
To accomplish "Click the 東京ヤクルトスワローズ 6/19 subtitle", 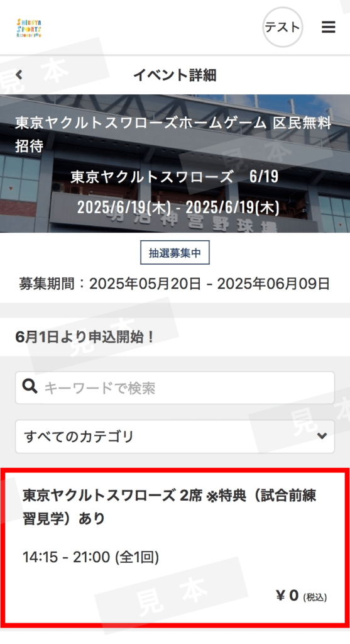I will click(175, 177).
